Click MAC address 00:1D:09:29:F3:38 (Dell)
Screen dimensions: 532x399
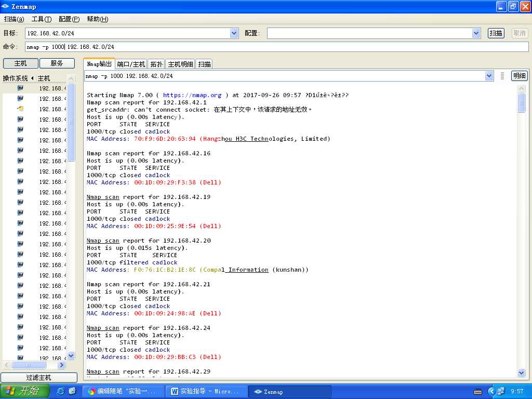point(154,182)
